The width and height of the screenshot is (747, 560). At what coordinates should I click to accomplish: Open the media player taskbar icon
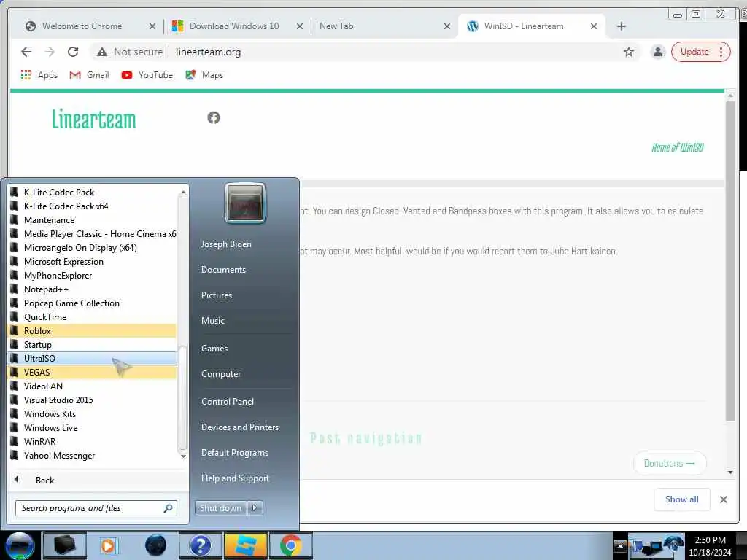pos(109,545)
